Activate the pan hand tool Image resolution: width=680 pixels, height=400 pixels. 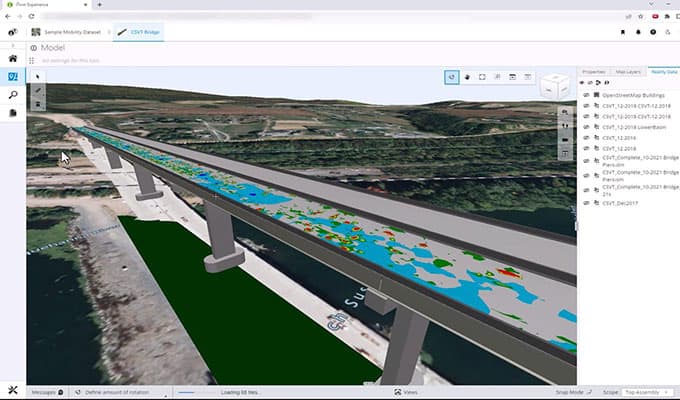(x=467, y=76)
